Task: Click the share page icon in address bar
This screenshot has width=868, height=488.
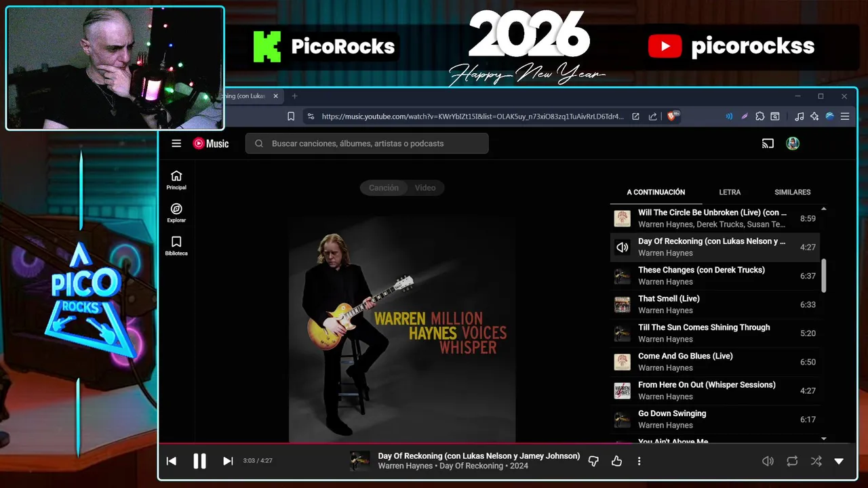Action: click(x=653, y=117)
